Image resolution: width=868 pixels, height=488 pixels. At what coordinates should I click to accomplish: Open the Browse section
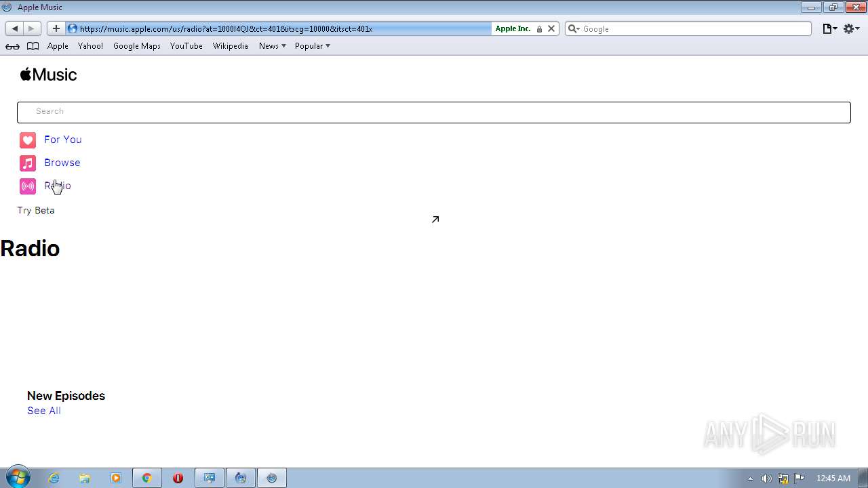coord(62,163)
